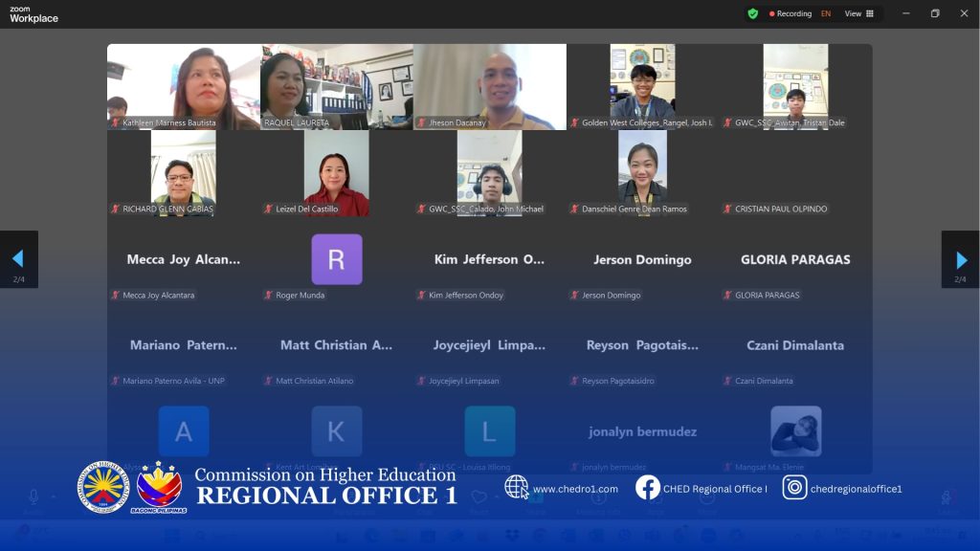Click muted mic icon beside GWC_SSC_Awitan, Tristan Dale
Screen dimensions: 980x551
[727, 123]
